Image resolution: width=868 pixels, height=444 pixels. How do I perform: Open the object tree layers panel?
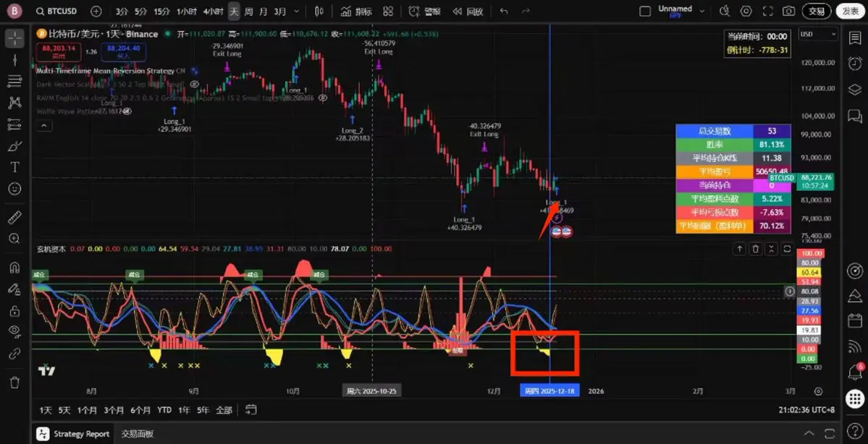855,90
